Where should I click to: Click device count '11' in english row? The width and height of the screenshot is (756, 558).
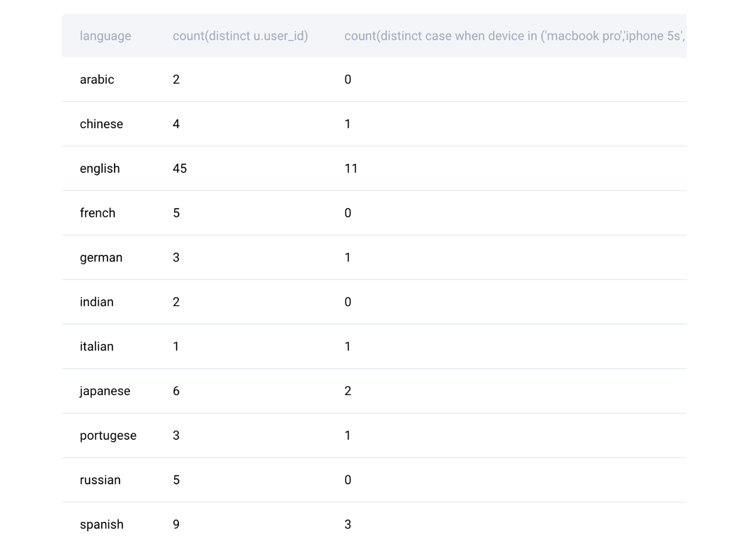351,168
